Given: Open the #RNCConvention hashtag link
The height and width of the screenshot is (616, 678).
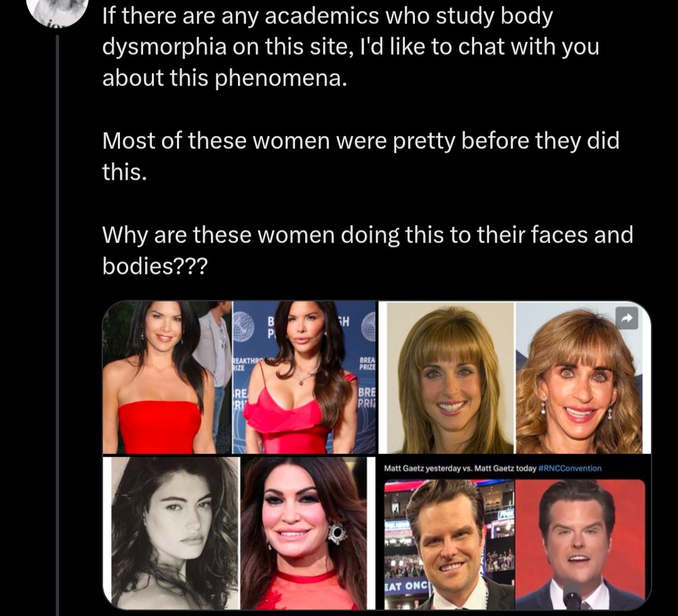Looking at the screenshot, I should pos(570,468).
